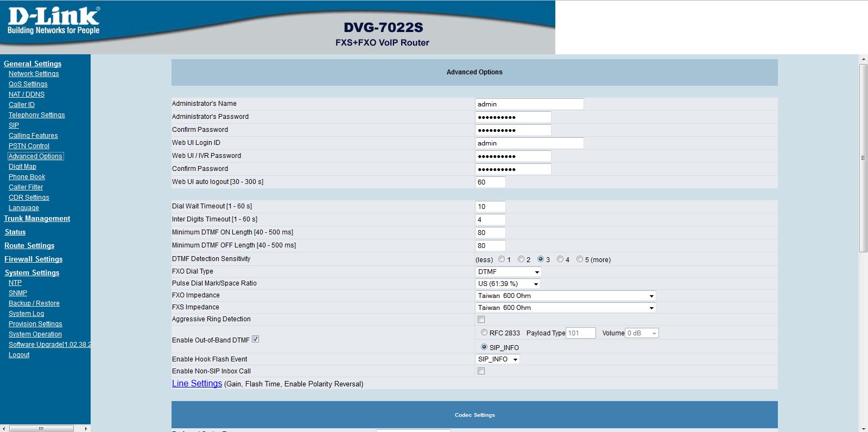Screen dimensions: 868x432
Task: Select DTMF sensitivity level 1
Action: [x=502, y=259]
